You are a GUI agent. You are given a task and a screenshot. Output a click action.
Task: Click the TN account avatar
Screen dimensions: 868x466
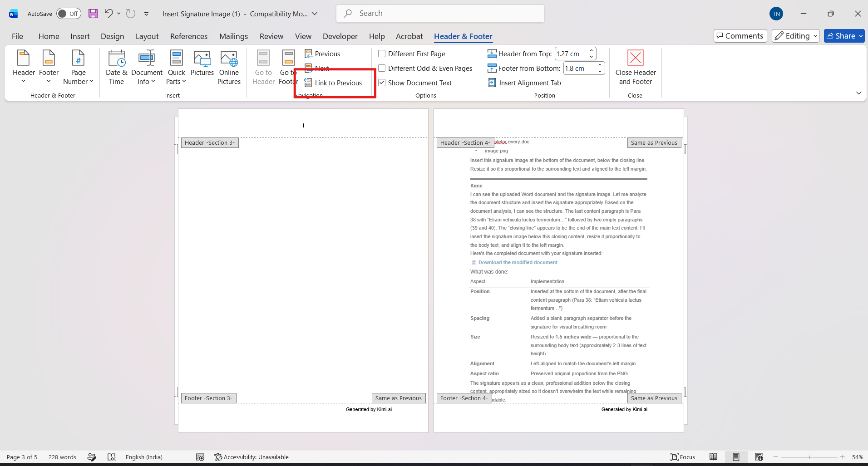pyautogui.click(x=776, y=14)
